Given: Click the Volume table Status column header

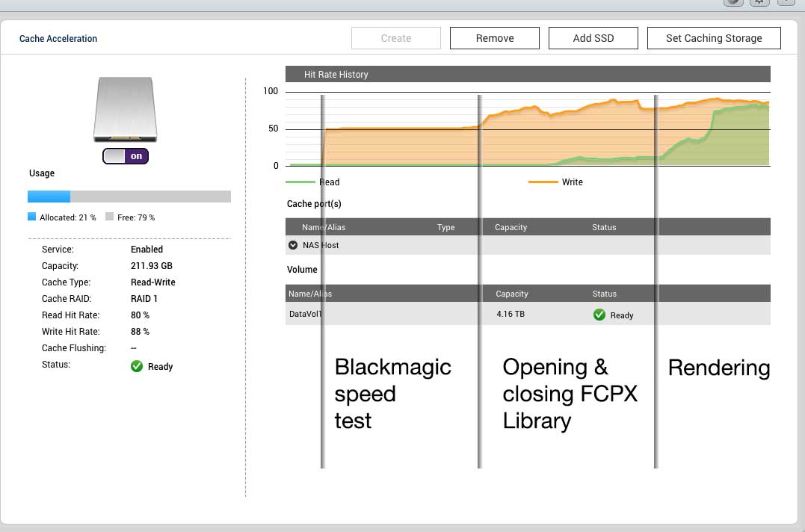Looking at the screenshot, I should [x=604, y=294].
